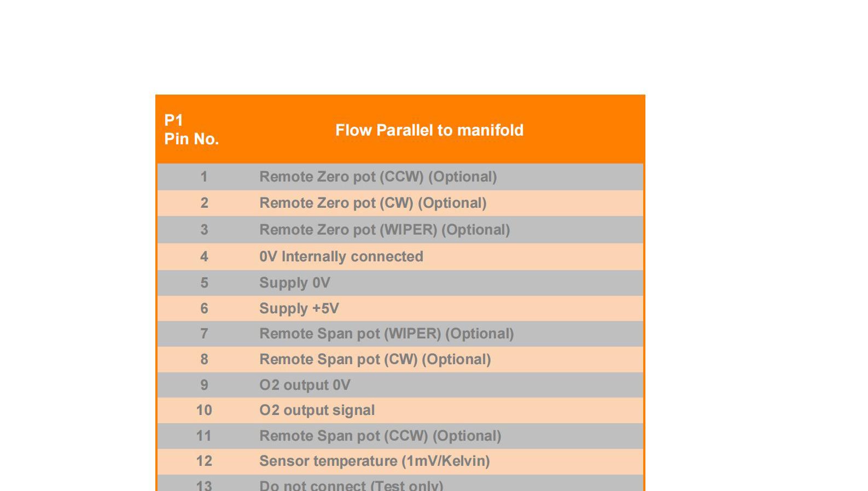Click pin number 1 in the table
The height and width of the screenshot is (491, 868).
coord(204,177)
